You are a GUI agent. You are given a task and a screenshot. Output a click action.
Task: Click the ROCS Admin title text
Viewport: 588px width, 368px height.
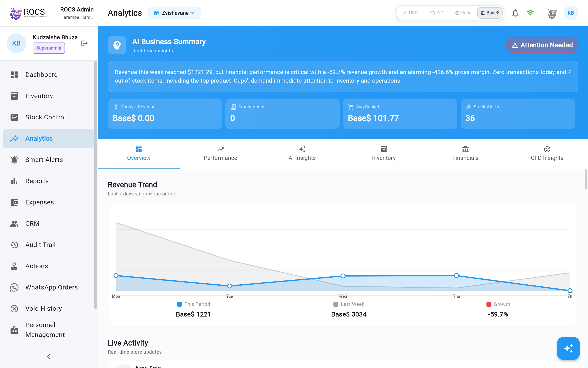click(x=77, y=9)
